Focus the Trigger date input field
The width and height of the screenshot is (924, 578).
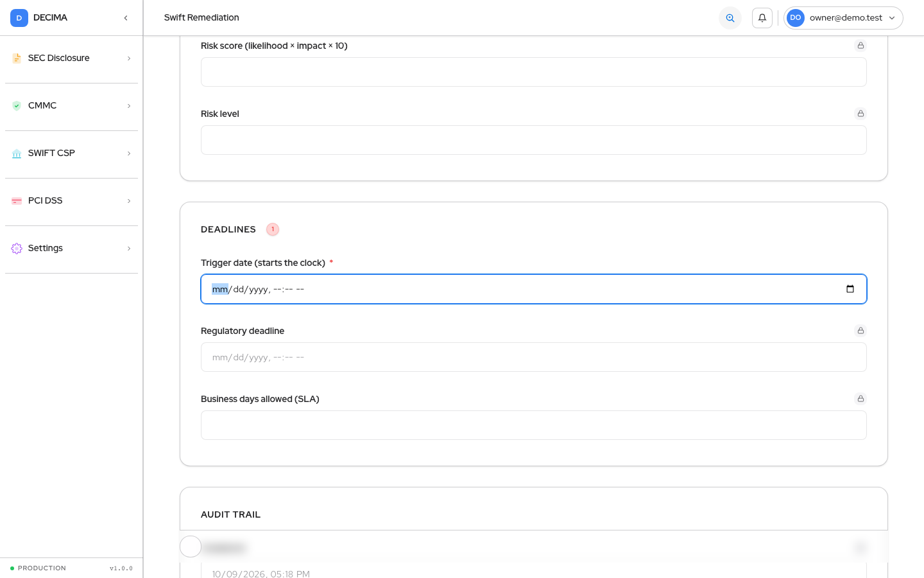coord(534,289)
